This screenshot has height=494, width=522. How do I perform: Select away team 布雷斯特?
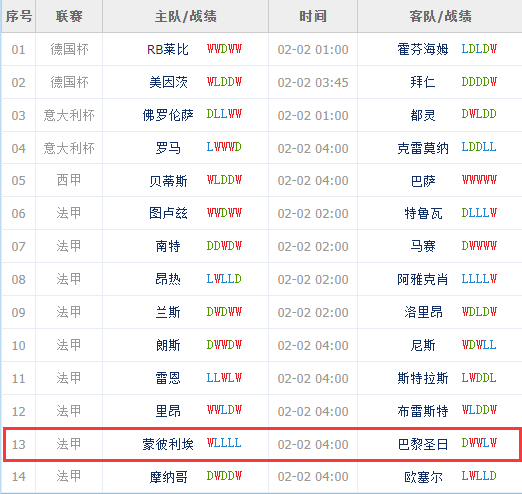(423, 411)
